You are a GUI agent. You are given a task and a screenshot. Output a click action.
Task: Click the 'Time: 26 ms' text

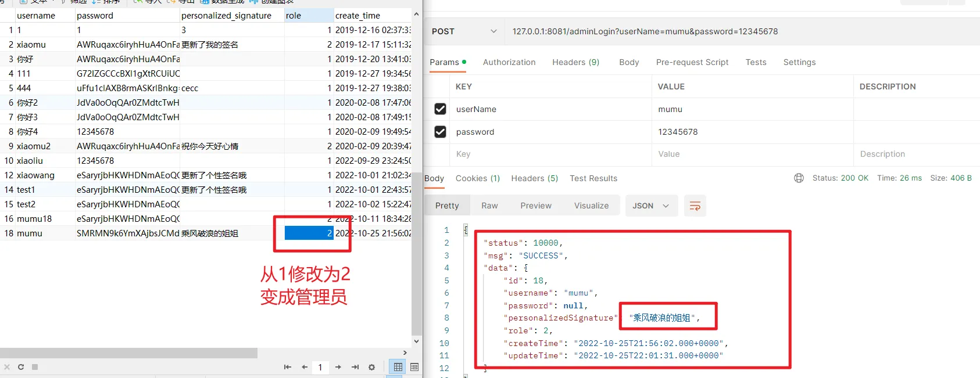tap(899, 178)
